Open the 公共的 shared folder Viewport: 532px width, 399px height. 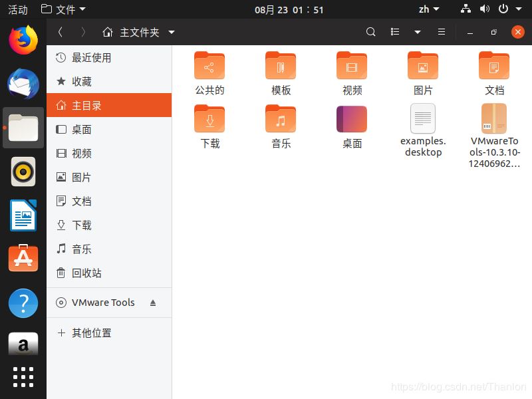209,66
